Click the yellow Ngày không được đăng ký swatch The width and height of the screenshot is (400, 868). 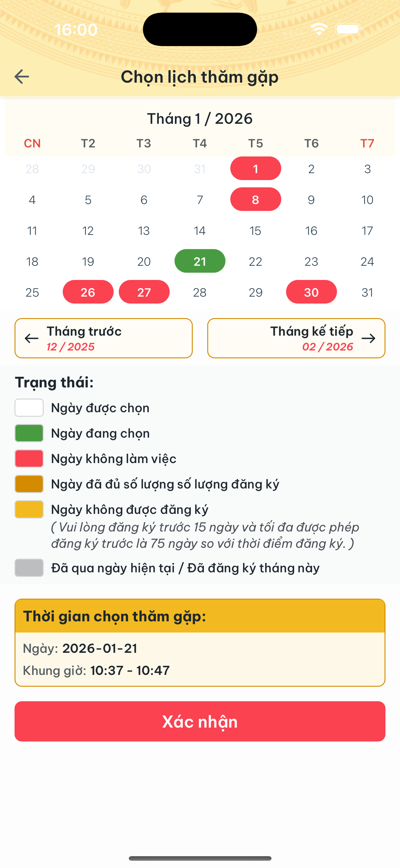click(x=29, y=509)
